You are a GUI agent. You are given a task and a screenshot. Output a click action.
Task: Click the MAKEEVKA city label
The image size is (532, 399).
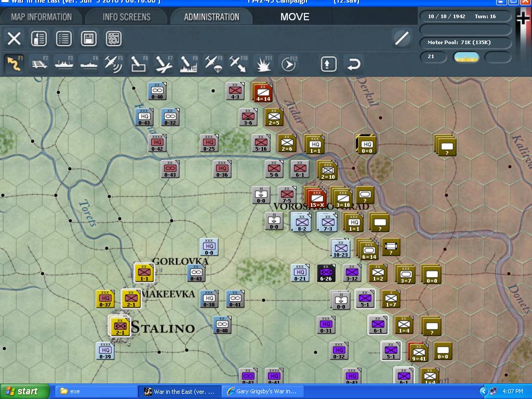169,294
